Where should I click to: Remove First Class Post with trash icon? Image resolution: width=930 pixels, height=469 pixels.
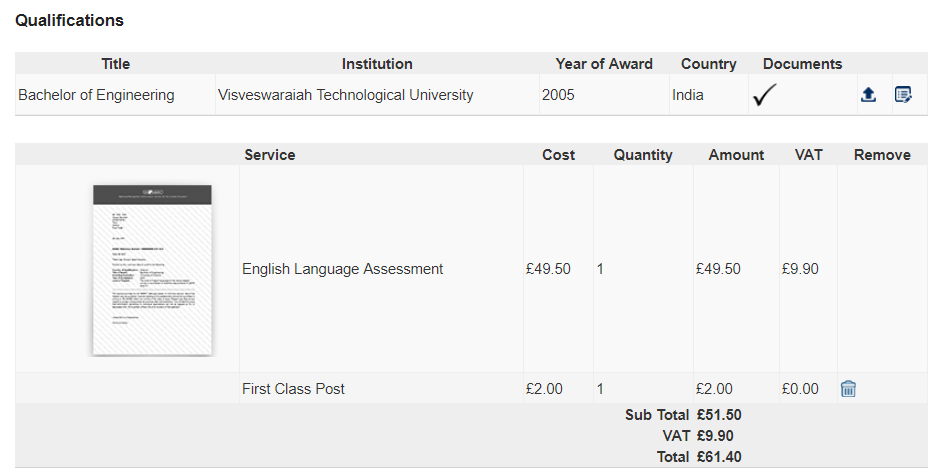[848, 389]
